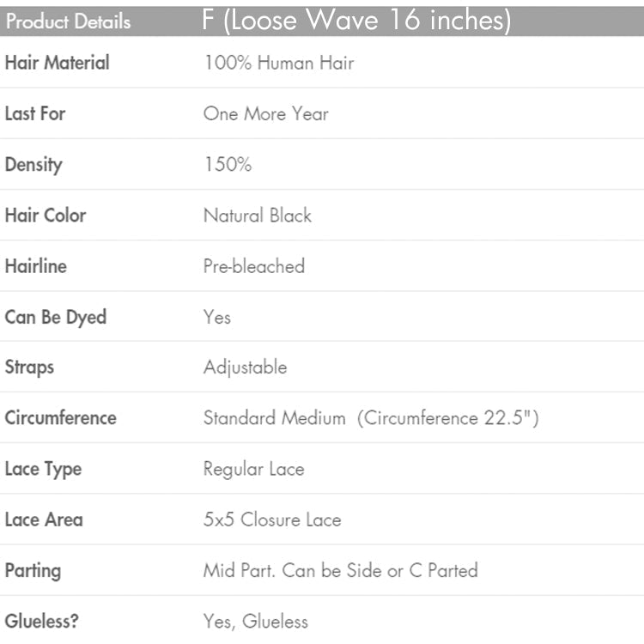Select the Hair Material label
Image resolution: width=644 pixels, height=644 pixels.
(x=58, y=62)
